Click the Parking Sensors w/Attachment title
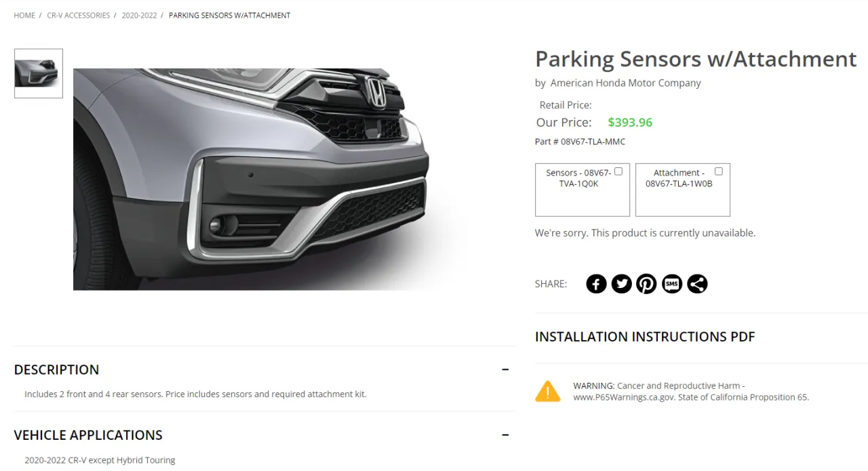The height and width of the screenshot is (471, 868). point(696,59)
